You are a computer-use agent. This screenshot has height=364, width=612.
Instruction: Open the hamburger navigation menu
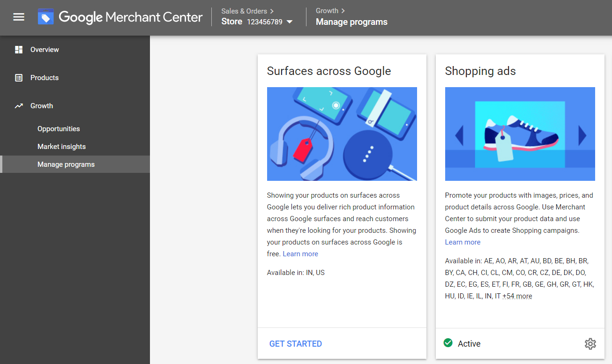point(19,17)
